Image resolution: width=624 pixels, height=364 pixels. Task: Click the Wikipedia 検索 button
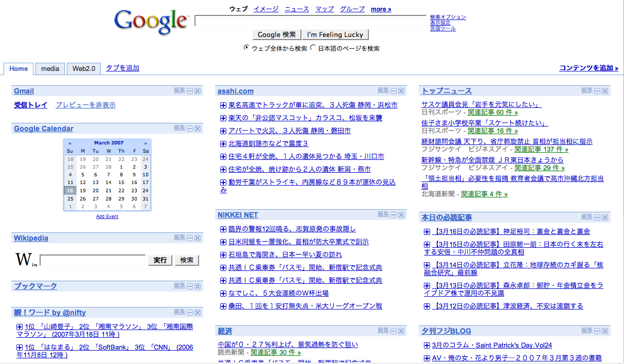(x=187, y=260)
